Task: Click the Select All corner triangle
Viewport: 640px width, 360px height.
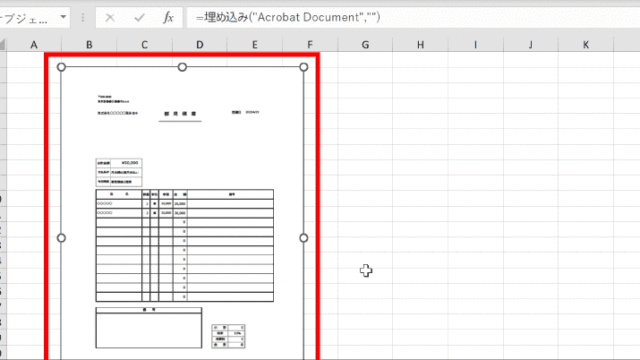Action: click(2, 44)
